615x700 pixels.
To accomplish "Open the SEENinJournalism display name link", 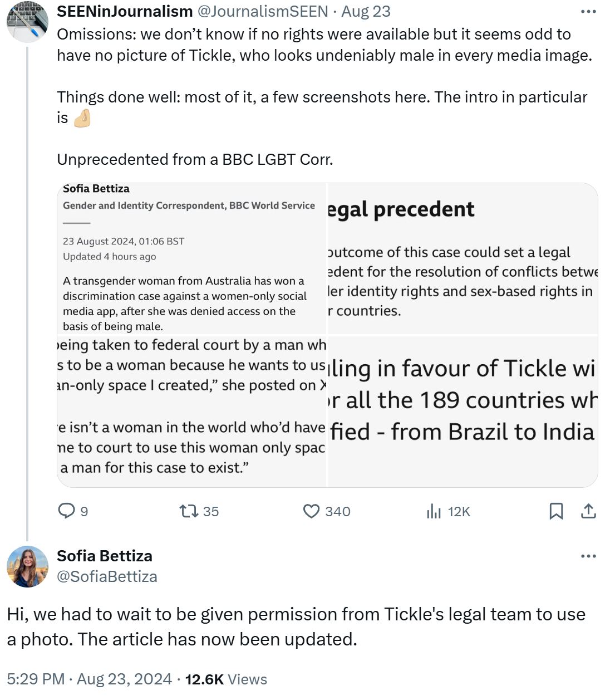I will coord(125,11).
